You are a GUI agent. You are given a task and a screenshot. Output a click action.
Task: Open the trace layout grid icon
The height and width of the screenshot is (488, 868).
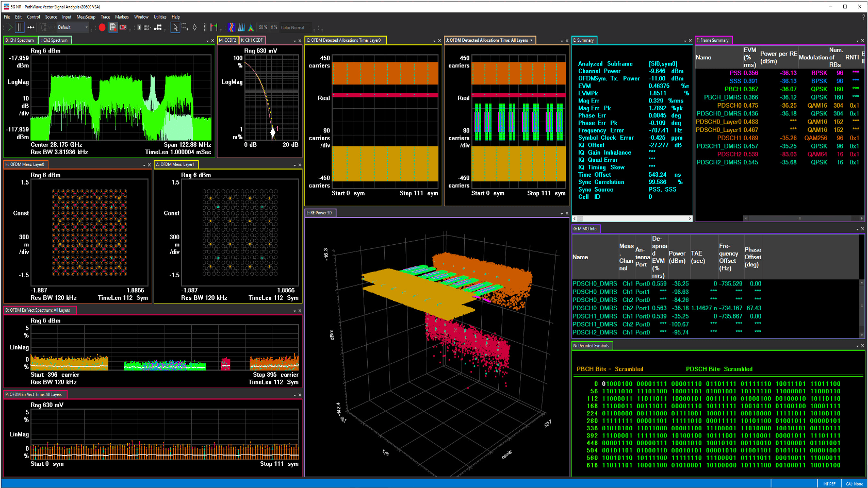click(146, 27)
